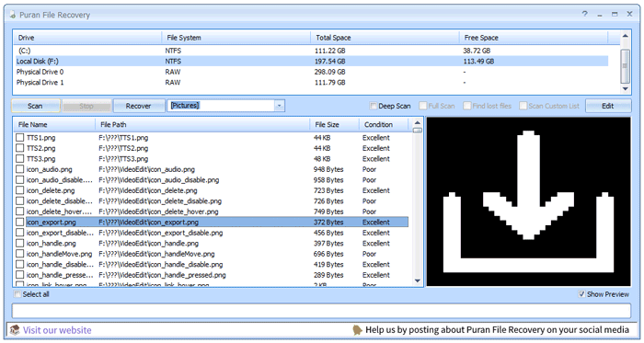Select the Physical Drive 0 row
The width and height of the screenshot is (644, 343).
312,72
